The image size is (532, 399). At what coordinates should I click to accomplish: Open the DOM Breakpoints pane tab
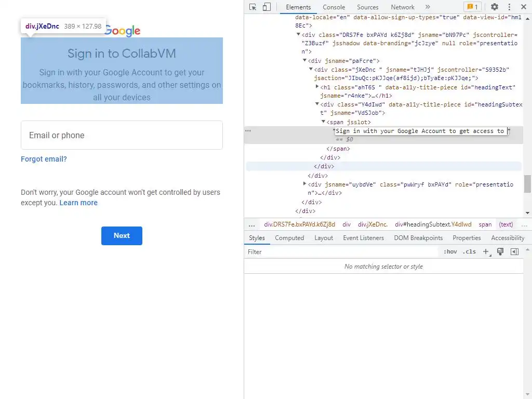[x=418, y=238]
